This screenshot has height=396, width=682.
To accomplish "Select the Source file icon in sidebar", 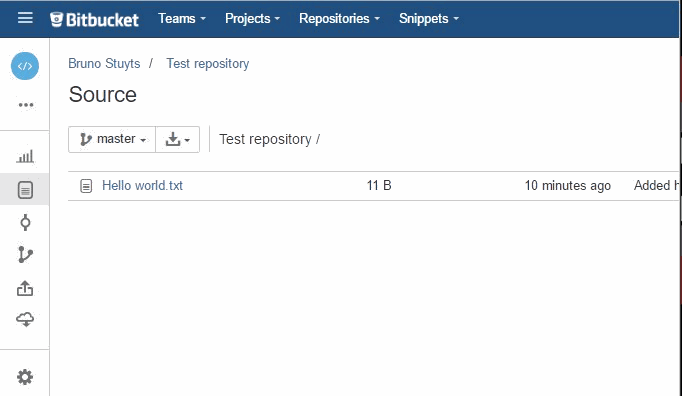I will point(25,190).
